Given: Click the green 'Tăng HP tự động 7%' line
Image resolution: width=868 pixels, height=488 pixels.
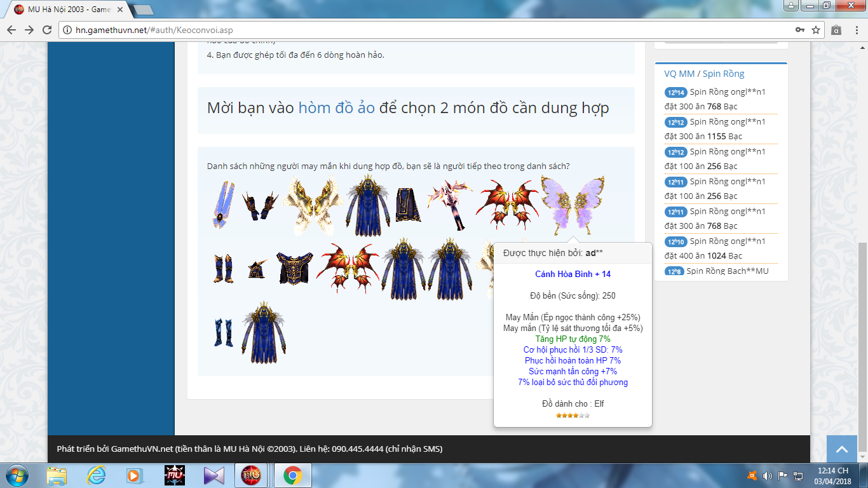Looking at the screenshot, I should tap(573, 339).
